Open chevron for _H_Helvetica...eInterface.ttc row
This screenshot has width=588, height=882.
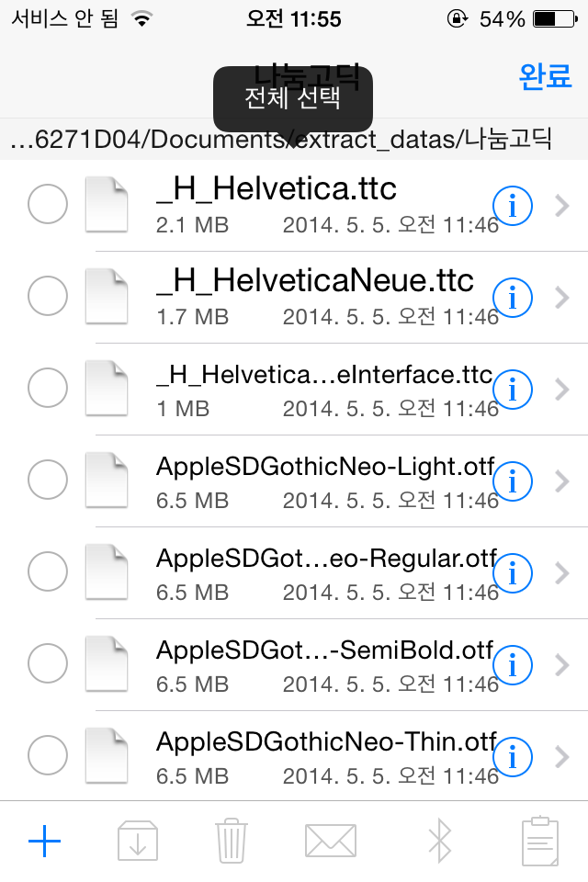tap(562, 390)
